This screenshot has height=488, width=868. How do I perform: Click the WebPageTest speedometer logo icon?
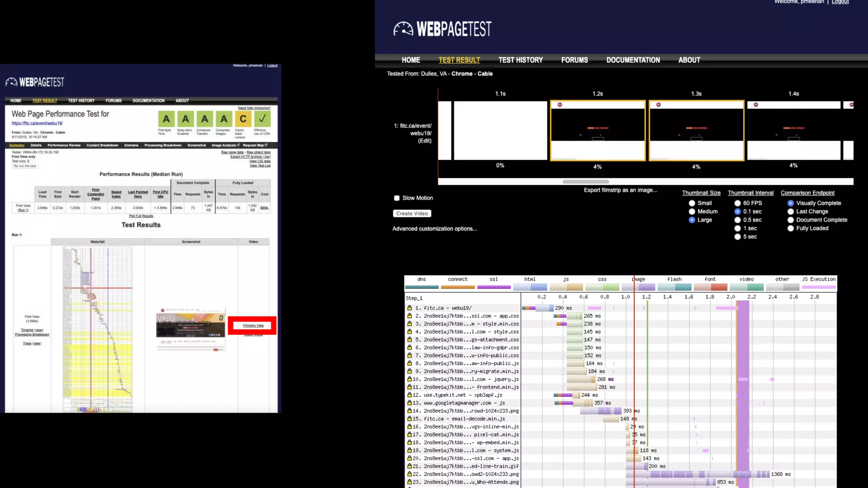(x=403, y=29)
